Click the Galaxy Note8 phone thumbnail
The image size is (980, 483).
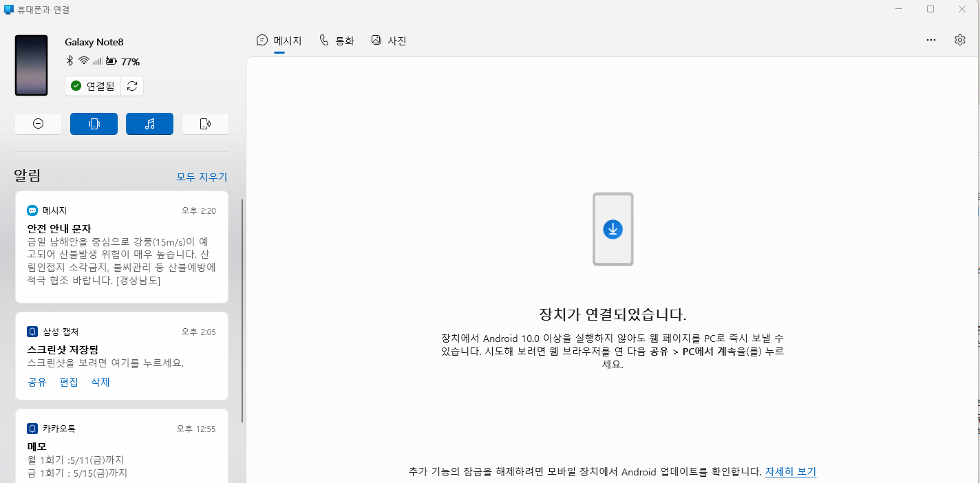32,65
